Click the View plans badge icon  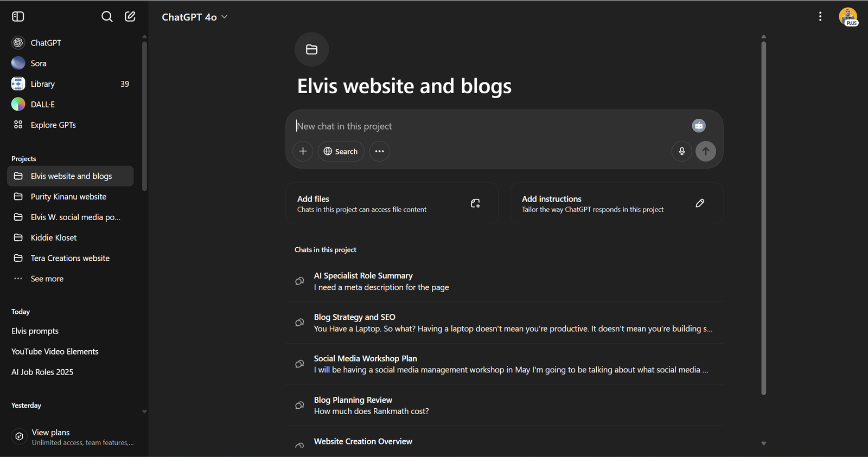point(19,436)
